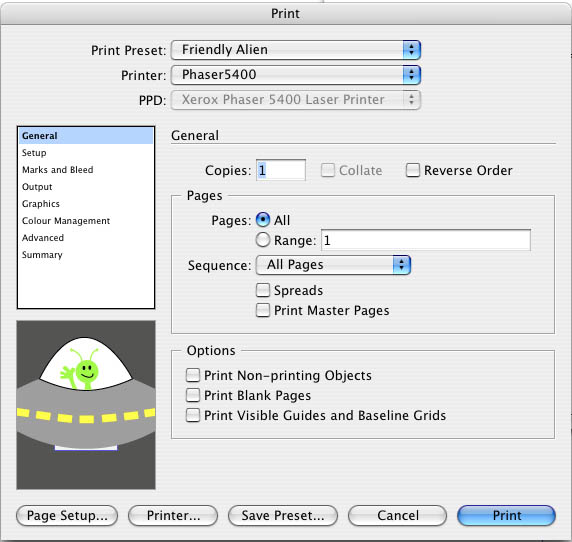The height and width of the screenshot is (542, 572).
Task: Check Print Non-printing Objects
Action: click(x=193, y=375)
